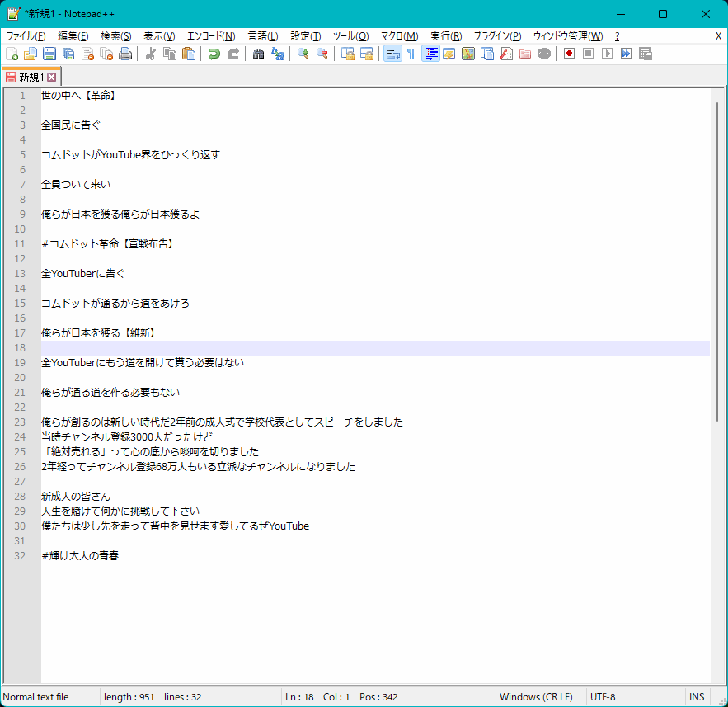This screenshot has height=707, width=728.
Task: Open プラグイン(P) menu
Action: [497, 36]
